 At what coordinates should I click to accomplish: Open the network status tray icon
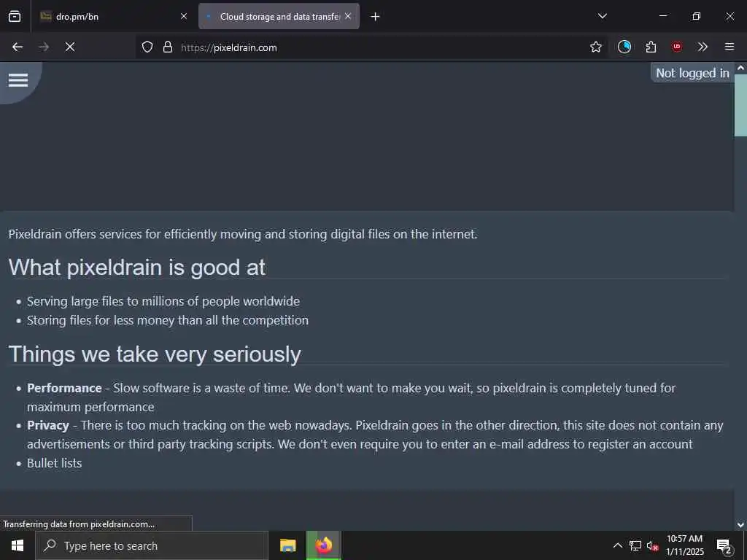(x=635, y=545)
